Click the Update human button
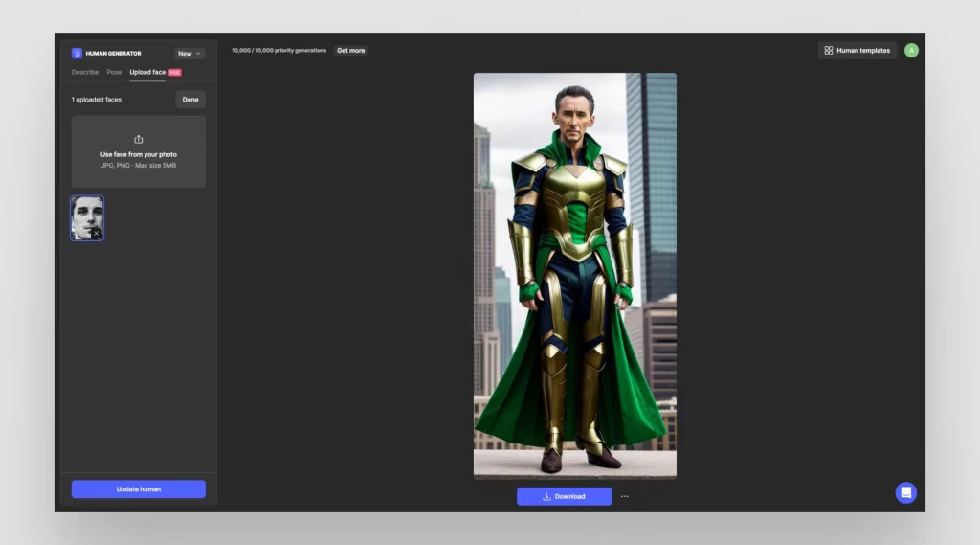Viewport: 980px width, 545px height. (138, 489)
